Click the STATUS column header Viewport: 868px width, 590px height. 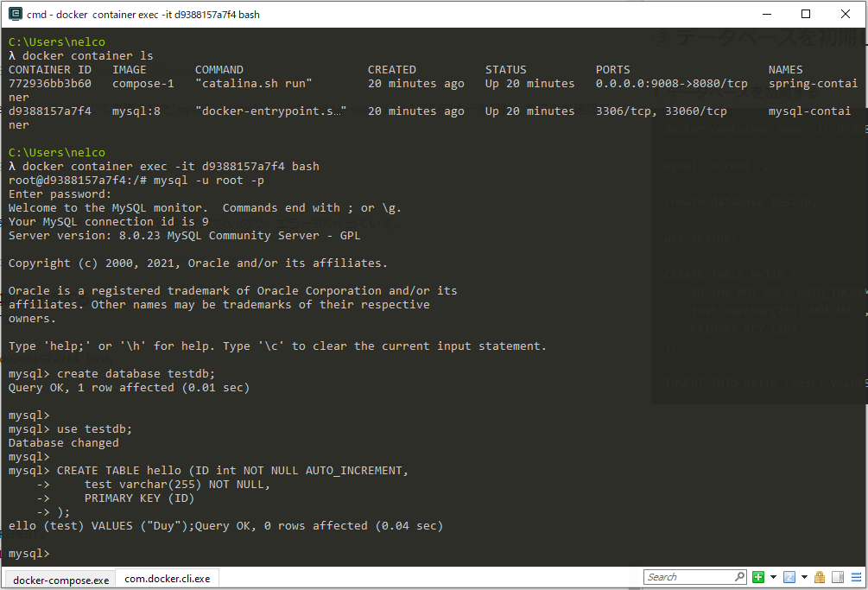[x=506, y=70]
